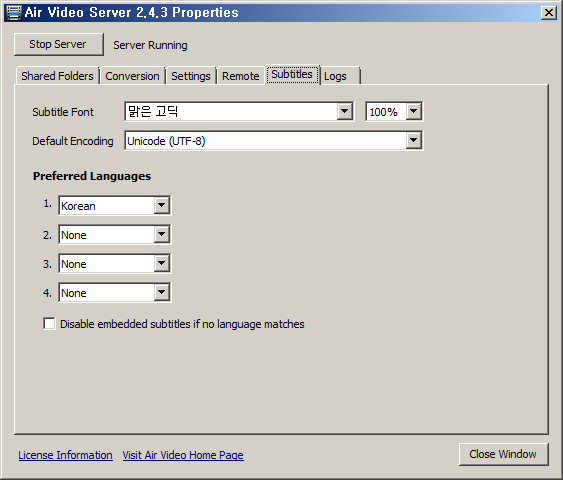Close the Properties dialog with X
This screenshot has width=563, height=480.
click(549, 13)
